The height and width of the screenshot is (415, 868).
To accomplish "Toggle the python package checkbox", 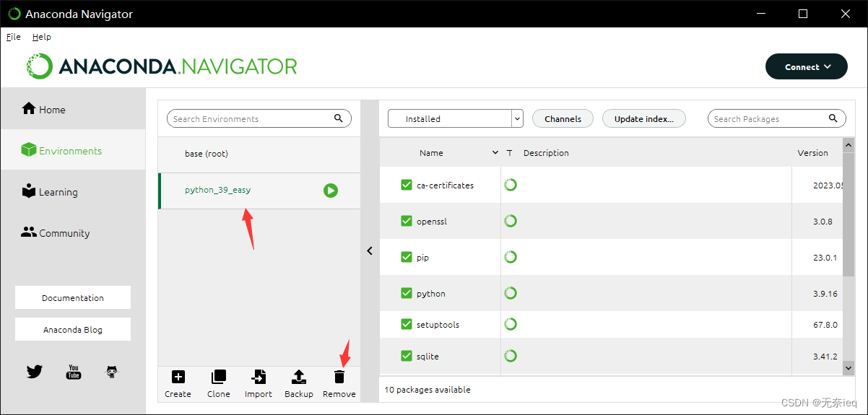I will (407, 293).
